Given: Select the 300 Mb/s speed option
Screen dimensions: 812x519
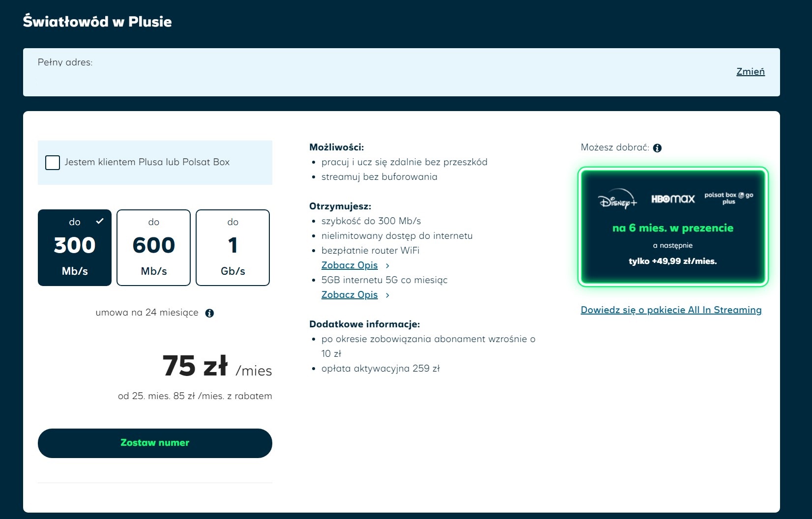Looking at the screenshot, I should (75, 248).
